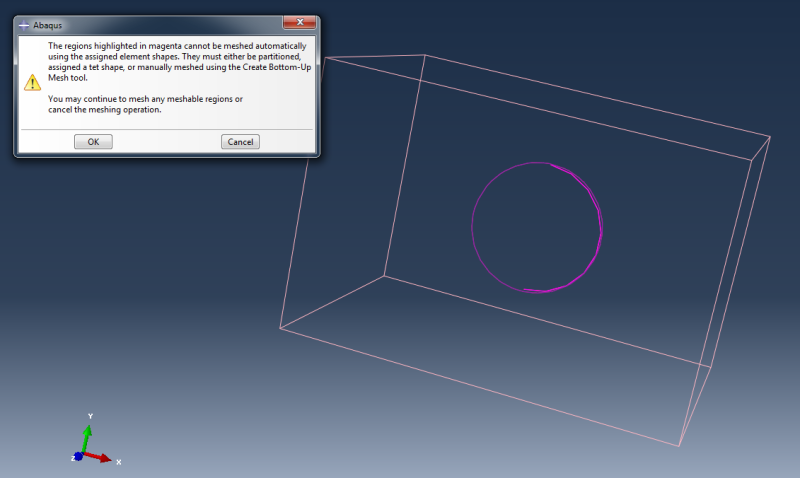The height and width of the screenshot is (478, 800).
Task: Click the Abaqus title bar logo icon
Action: pos(24,25)
